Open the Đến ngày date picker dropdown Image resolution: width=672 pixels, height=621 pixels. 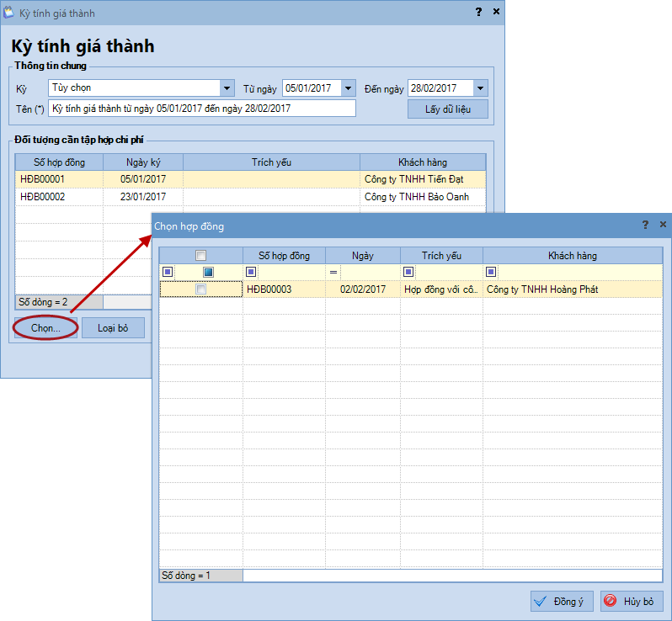(x=480, y=88)
